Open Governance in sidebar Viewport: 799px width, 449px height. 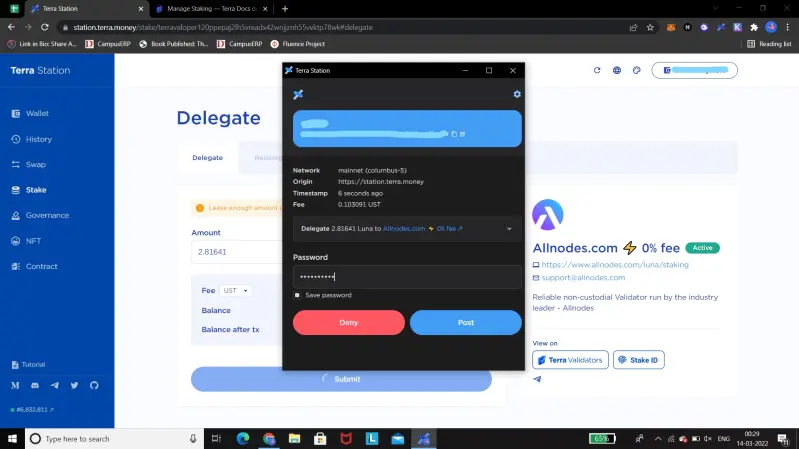point(47,216)
